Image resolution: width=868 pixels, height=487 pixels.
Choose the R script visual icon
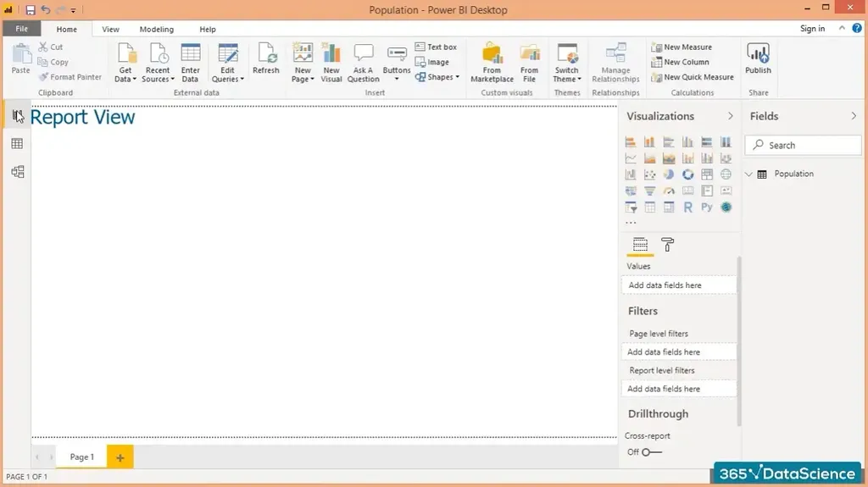[x=687, y=207]
